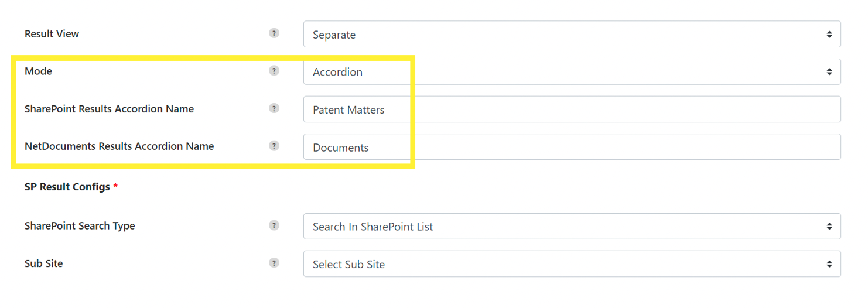Click the NetDocuments Results Accordion Name label
868x308 pixels.
tap(119, 146)
